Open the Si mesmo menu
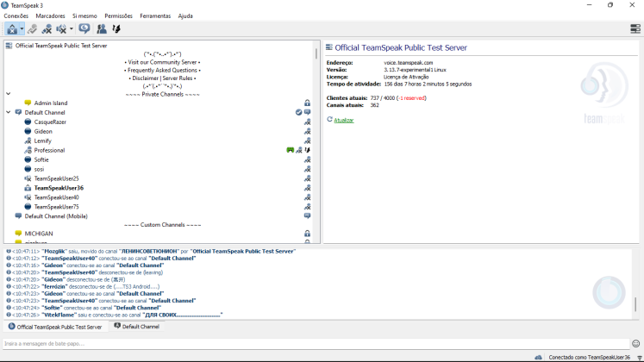This screenshot has width=644, height=362. pyautogui.click(x=84, y=16)
